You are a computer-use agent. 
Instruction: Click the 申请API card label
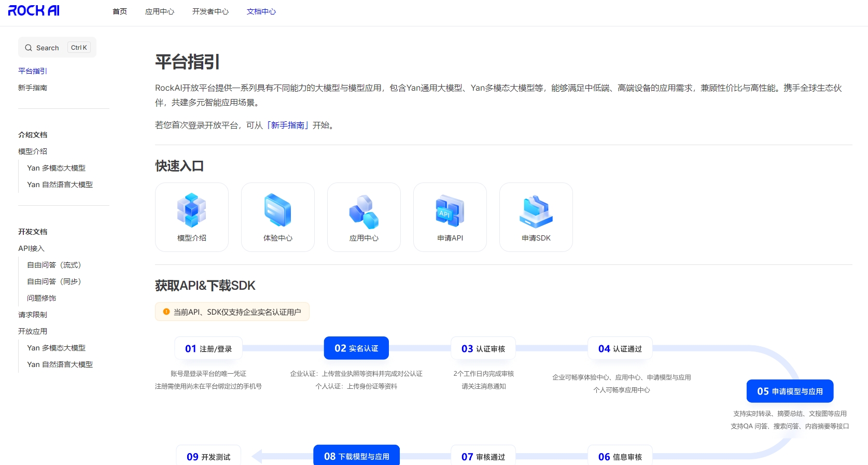coord(450,238)
